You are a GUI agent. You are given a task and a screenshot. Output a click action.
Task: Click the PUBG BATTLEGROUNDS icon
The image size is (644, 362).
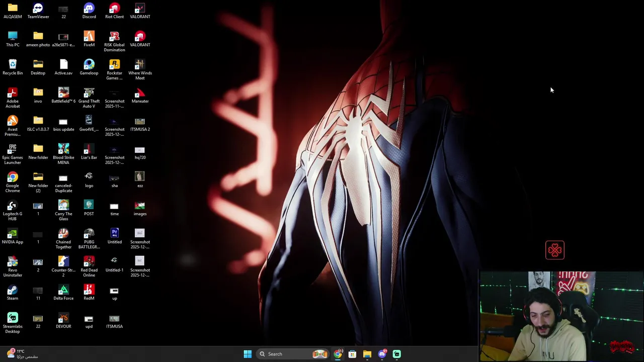pos(89,239)
